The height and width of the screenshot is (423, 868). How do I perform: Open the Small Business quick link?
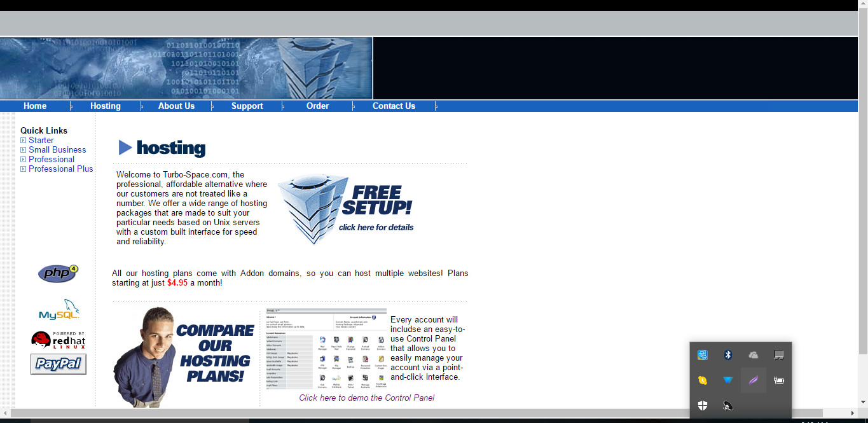pos(57,150)
